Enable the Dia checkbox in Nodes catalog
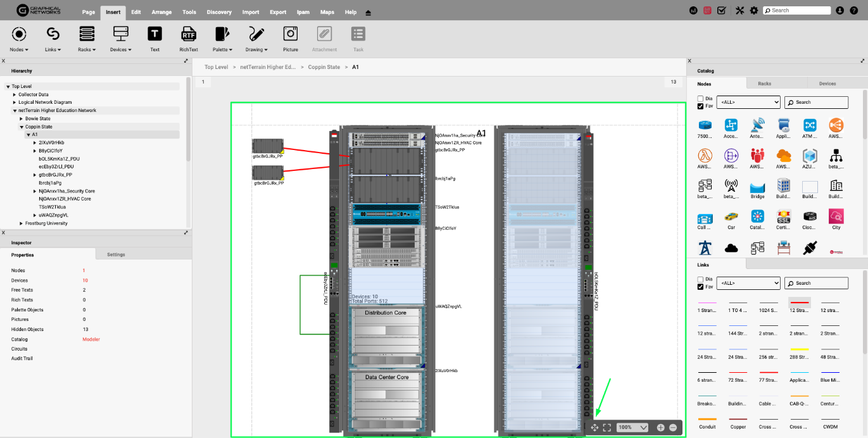Viewport: 868px width, 438px height. coord(700,99)
